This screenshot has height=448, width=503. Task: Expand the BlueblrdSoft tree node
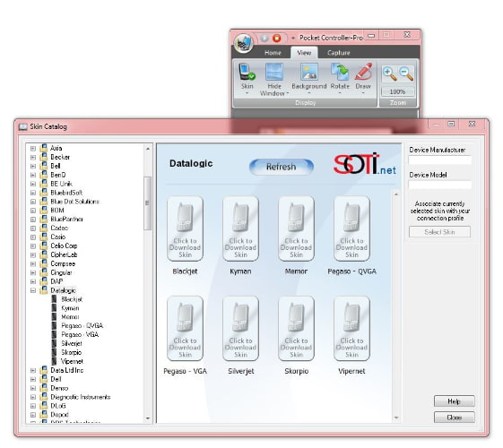(x=32, y=193)
